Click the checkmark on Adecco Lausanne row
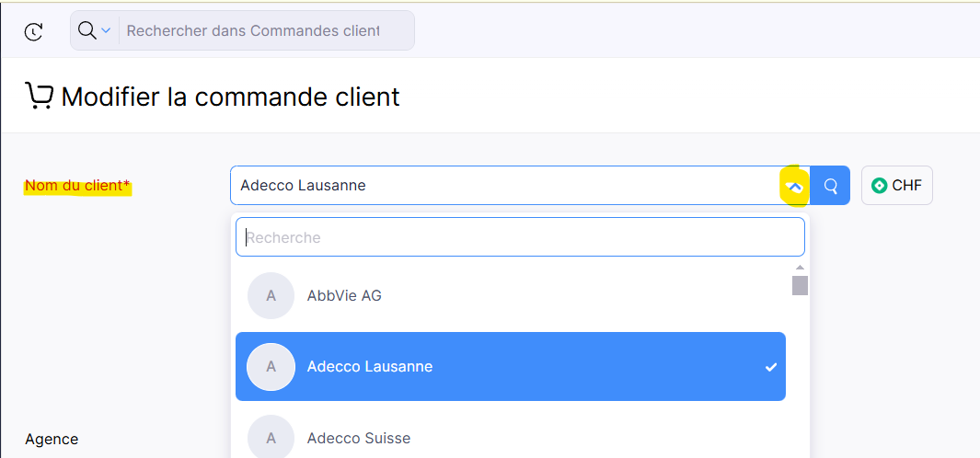Screen dimensions: 980x458 point(771,367)
